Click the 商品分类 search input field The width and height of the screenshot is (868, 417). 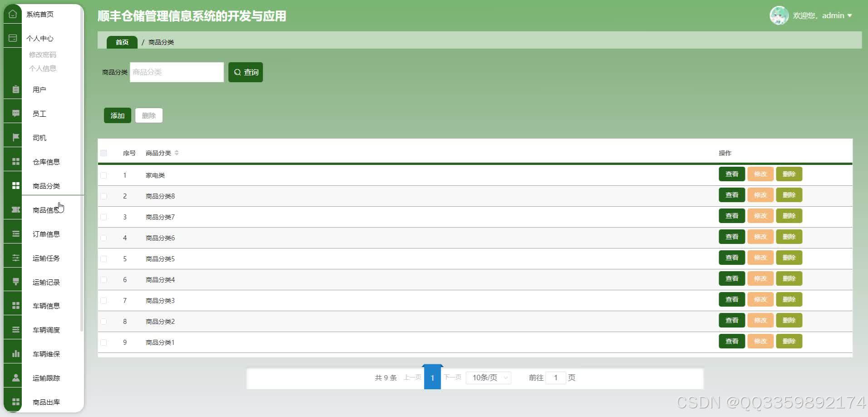(x=177, y=72)
